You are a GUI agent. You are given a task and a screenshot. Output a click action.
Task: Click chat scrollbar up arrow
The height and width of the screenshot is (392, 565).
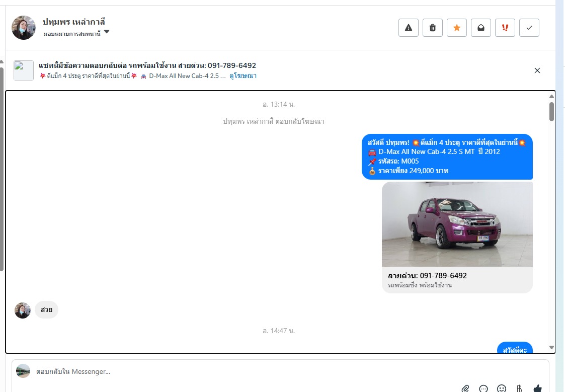click(551, 96)
